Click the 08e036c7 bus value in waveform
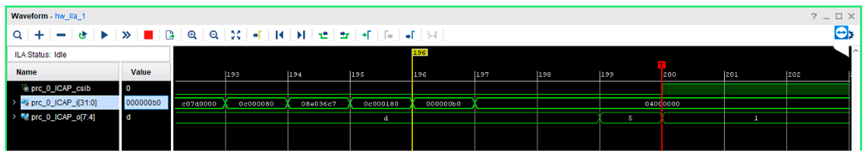 319,104
